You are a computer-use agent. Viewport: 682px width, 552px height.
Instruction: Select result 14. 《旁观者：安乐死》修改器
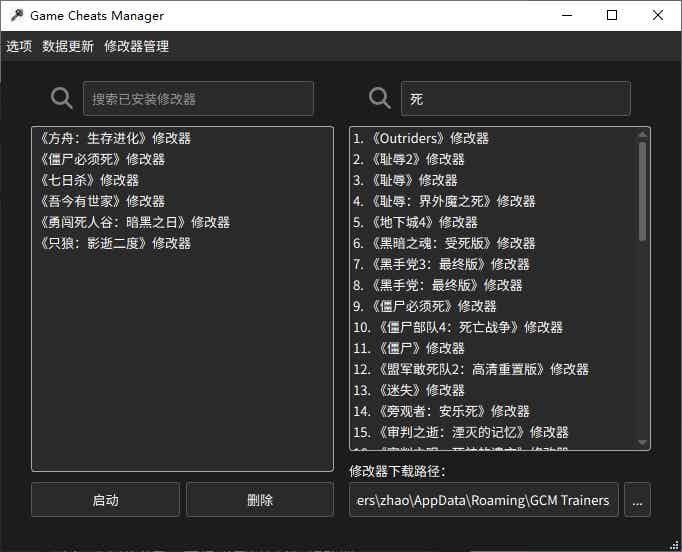coord(494,411)
